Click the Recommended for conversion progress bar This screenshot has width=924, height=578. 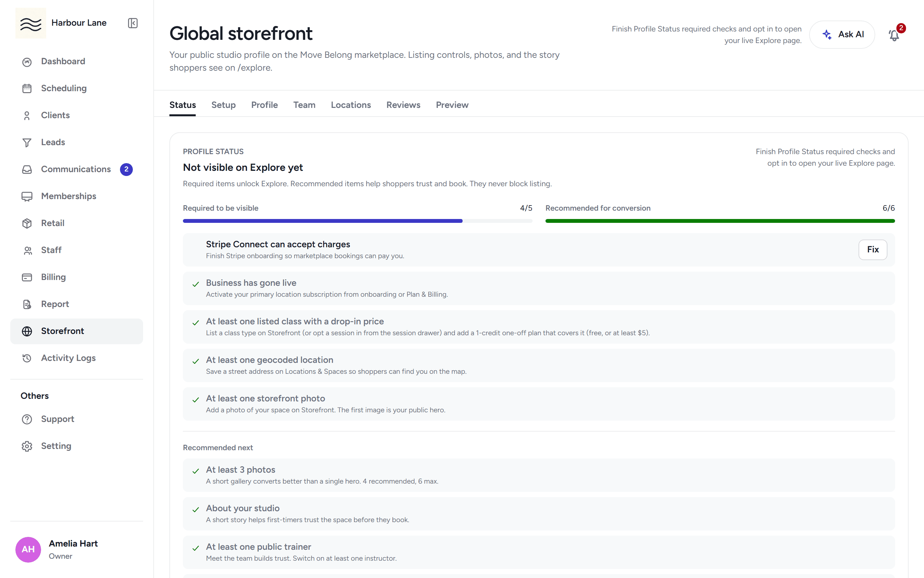(x=720, y=221)
